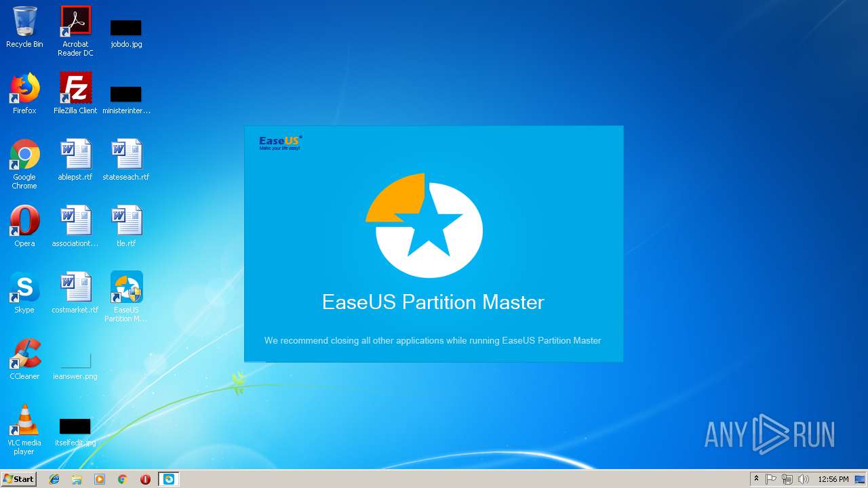Launch the VLC media player shortcut
The height and width of the screenshot is (488, 868).
pos(24,430)
